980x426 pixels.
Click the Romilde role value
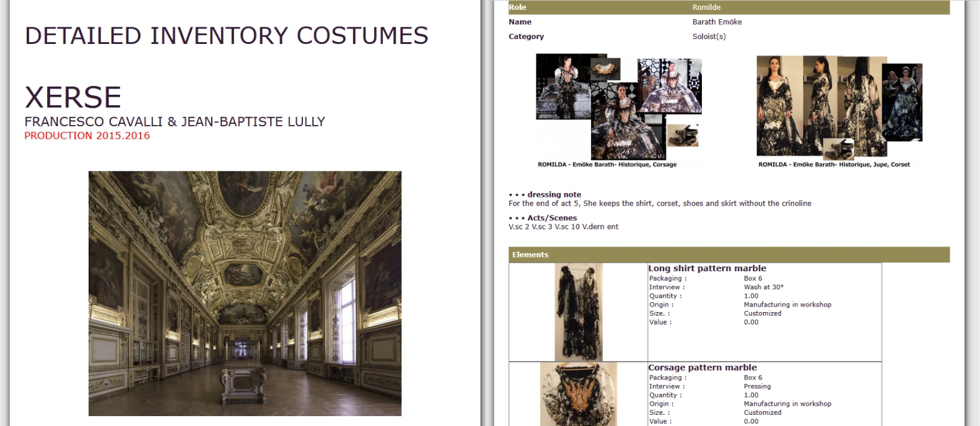[x=706, y=7]
